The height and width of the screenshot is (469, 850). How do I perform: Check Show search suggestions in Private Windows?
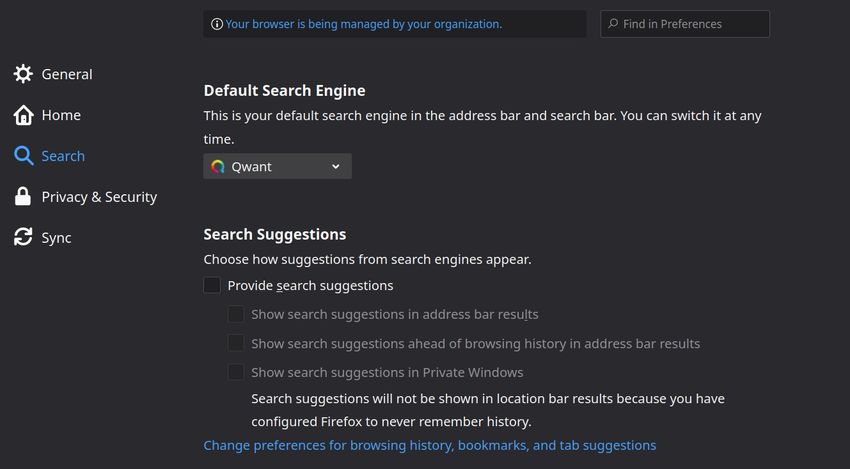[236, 372]
